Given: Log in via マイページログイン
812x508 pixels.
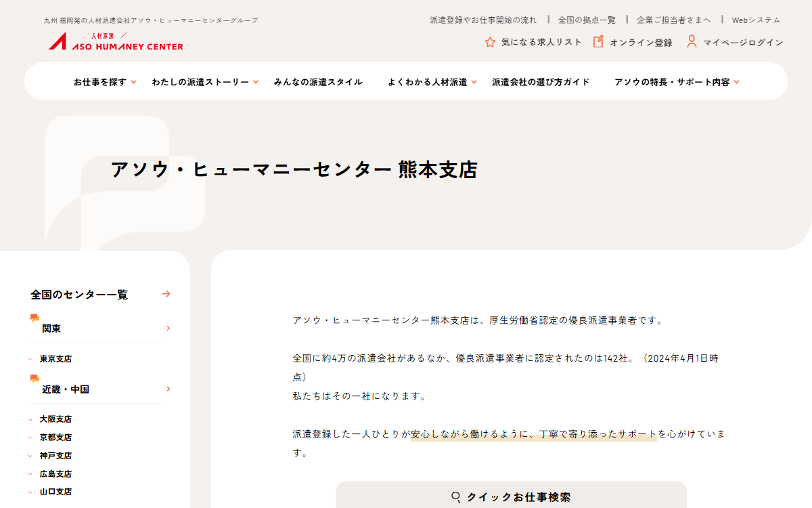Looking at the screenshot, I should 743,42.
